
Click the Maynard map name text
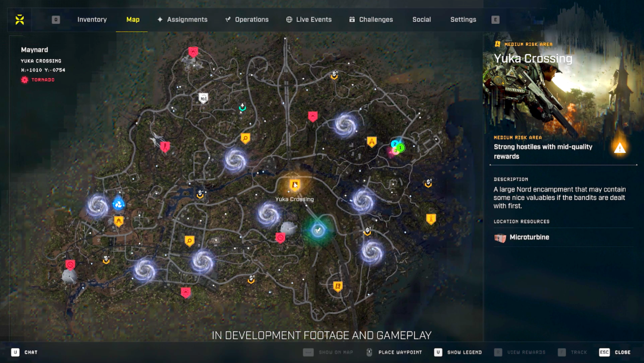pos(35,50)
